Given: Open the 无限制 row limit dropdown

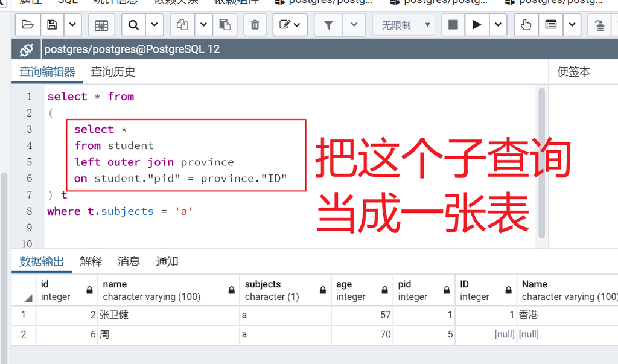Looking at the screenshot, I should (x=404, y=25).
